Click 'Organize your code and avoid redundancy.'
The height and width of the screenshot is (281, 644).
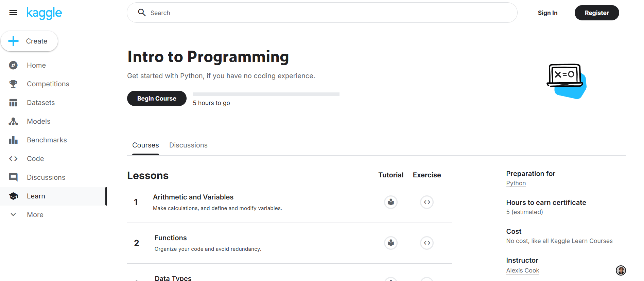pos(208,249)
